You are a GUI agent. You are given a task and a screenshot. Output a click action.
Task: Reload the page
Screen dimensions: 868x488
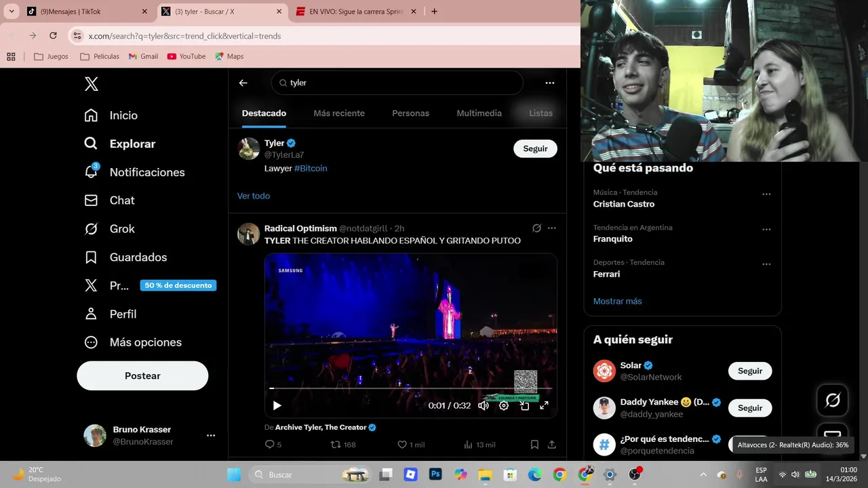(53, 36)
